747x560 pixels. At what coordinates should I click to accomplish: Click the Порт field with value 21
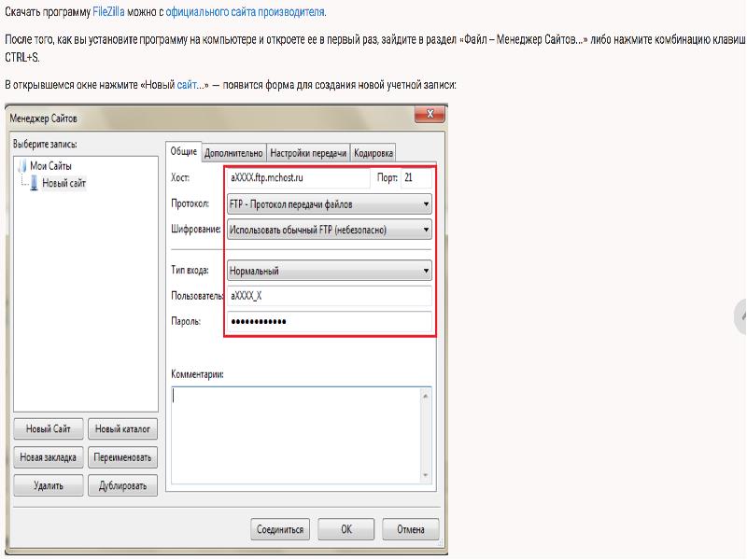pos(416,177)
